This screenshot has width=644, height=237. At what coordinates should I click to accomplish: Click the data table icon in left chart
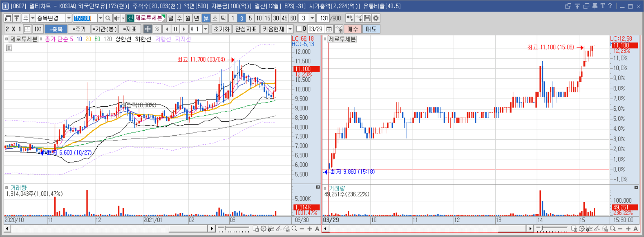pyautogui.click(x=9, y=48)
